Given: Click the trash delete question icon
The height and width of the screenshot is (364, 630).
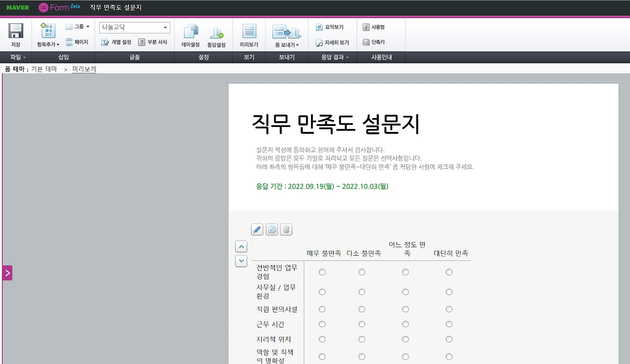Looking at the screenshot, I should (x=286, y=229).
